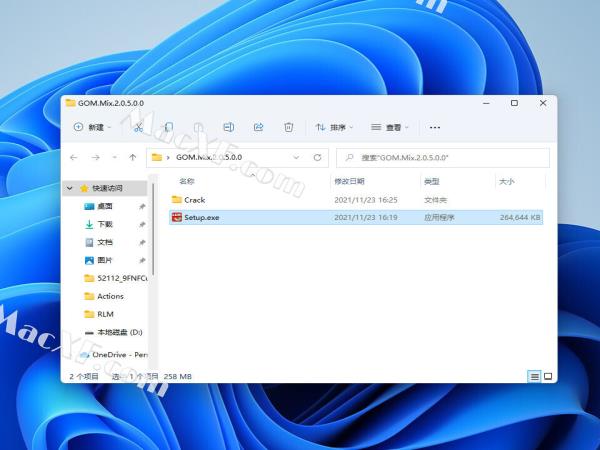This screenshot has height=450, width=600.
Task: Select the Crack folder
Action: (356, 200)
